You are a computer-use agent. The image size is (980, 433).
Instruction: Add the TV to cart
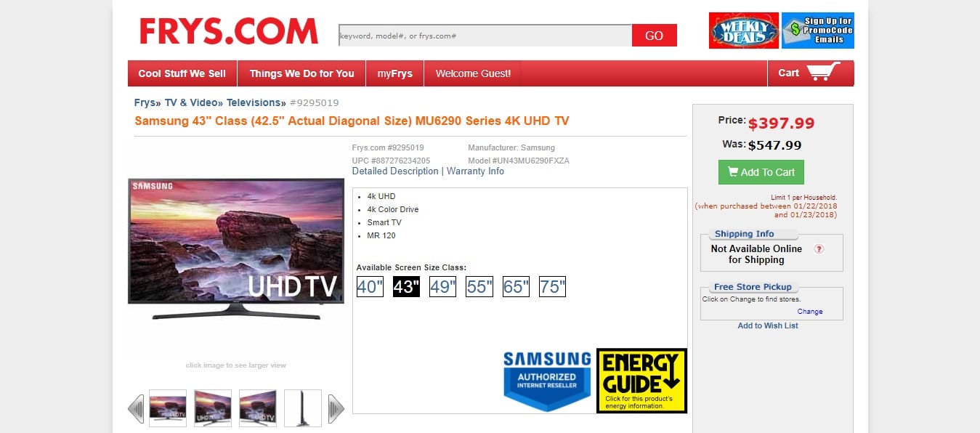pos(761,172)
